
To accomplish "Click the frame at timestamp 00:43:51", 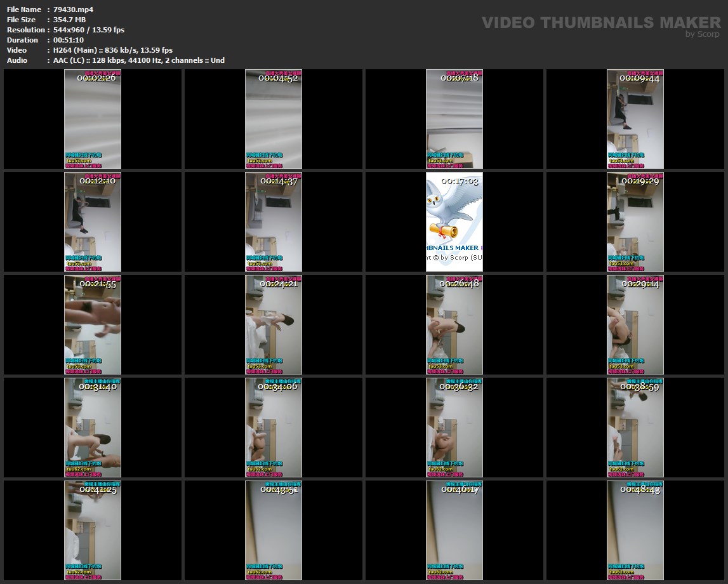I will [x=274, y=530].
